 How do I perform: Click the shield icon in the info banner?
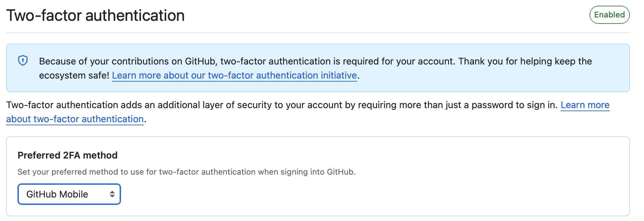(x=23, y=60)
